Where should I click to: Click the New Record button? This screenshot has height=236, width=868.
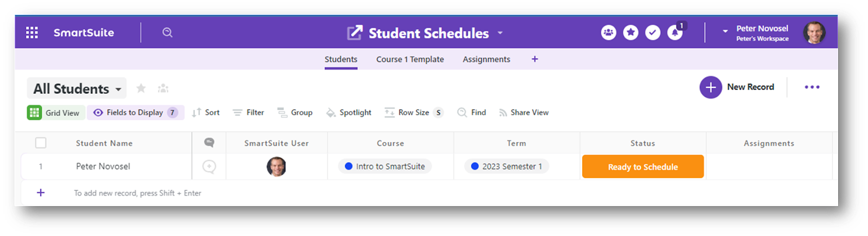[x=737, y=87]
